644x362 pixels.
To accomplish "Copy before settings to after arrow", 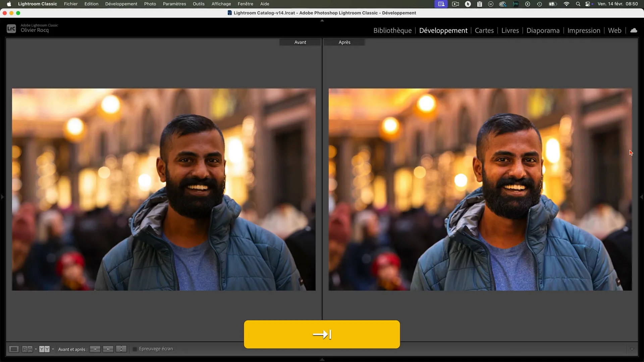I will click(95, 349).
